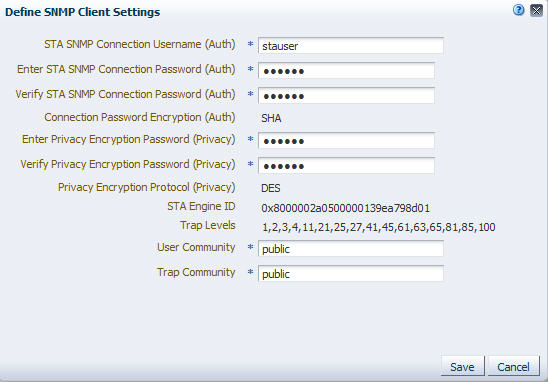Focus the STA SNMP Connection Username field

(x=351, y=46)
